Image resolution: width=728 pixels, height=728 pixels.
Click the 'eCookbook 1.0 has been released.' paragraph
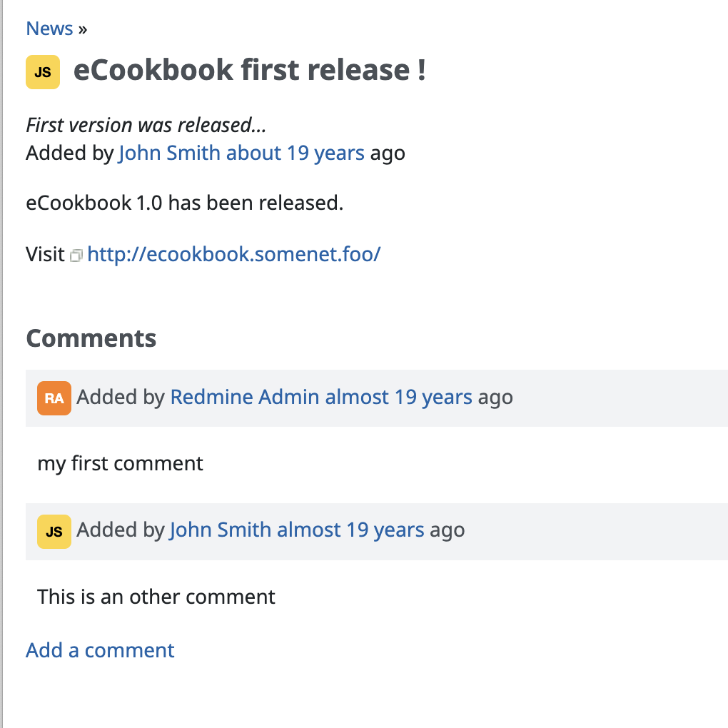[x=184, y=203]
